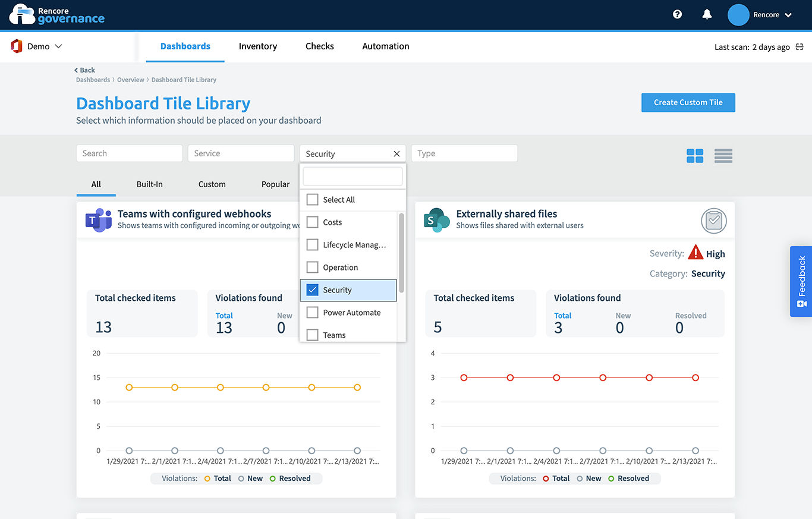Image resolution: width=812 pixels, height=519 pixels.
Task: Open the Feedback side tab
Action: tap(801, 281)
